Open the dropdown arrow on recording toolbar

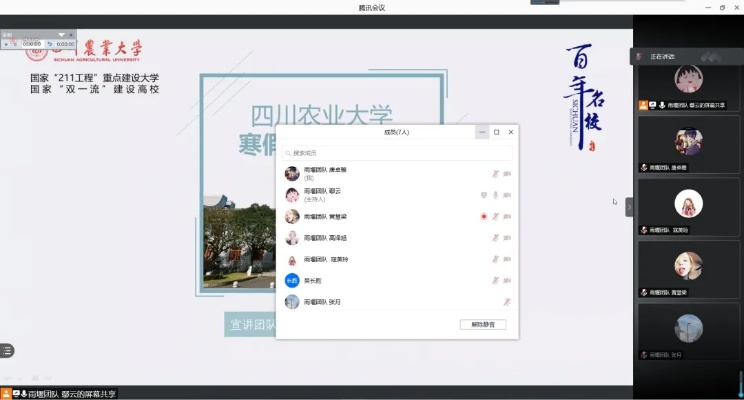coord(59,35)
